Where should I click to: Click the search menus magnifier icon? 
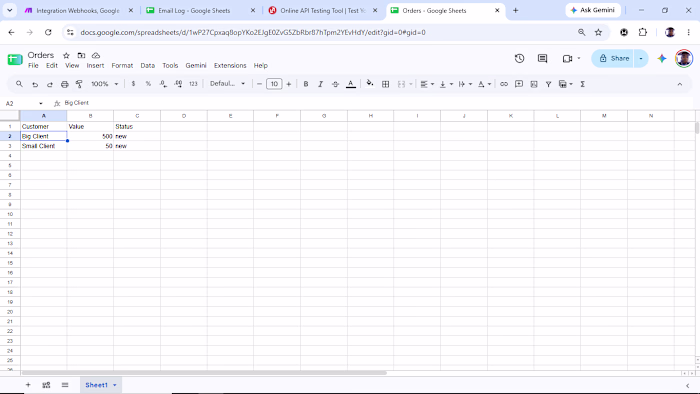coord(19,84)
